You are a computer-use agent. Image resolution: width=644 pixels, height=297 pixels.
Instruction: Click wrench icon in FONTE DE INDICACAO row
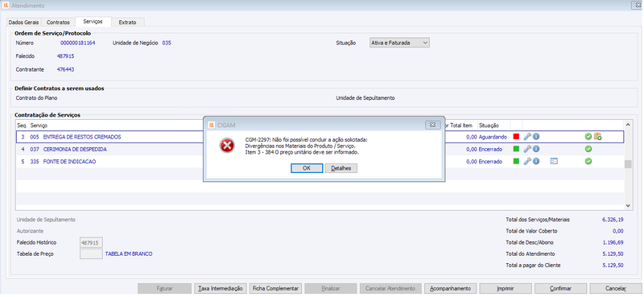(527, 162)
